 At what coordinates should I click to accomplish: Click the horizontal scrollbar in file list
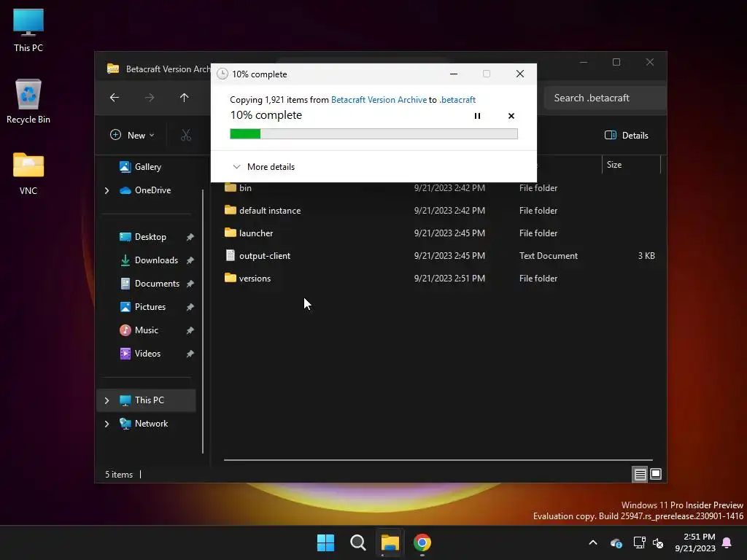pos(438,460)
